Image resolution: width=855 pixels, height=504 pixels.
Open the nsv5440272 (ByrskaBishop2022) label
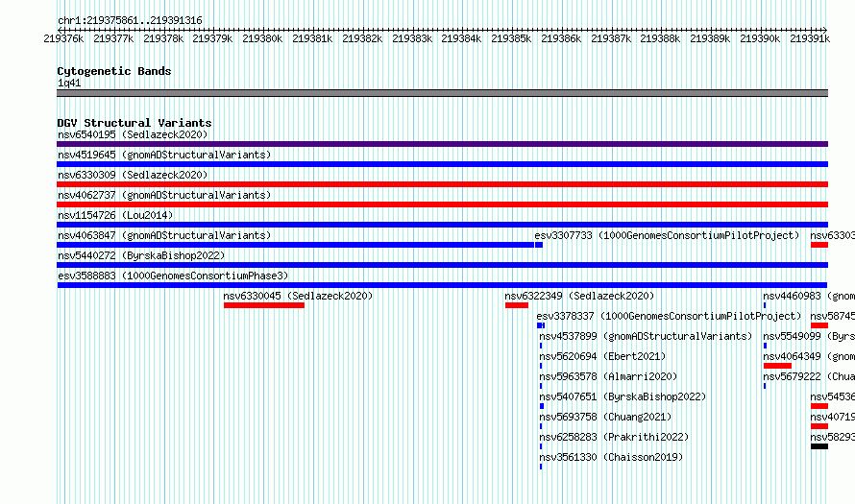point(141,255)
